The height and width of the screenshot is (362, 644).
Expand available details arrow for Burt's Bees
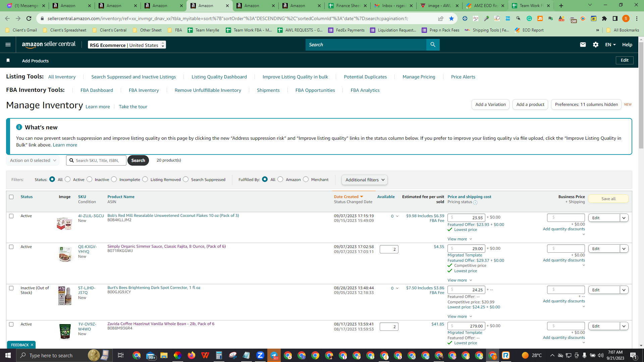point(397,288)
